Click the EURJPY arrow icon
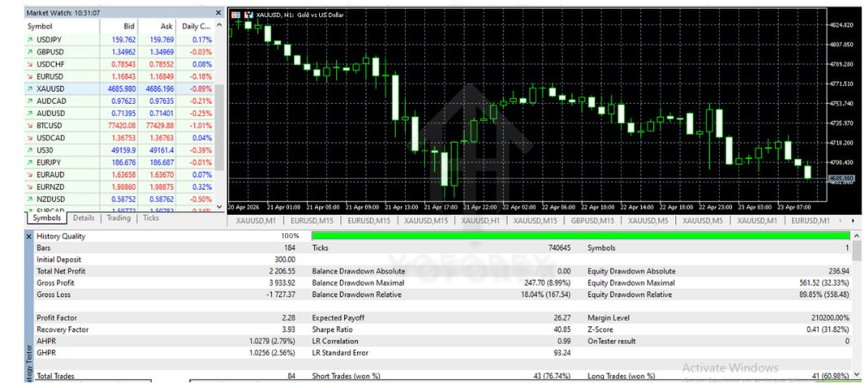 click(29, 162)
